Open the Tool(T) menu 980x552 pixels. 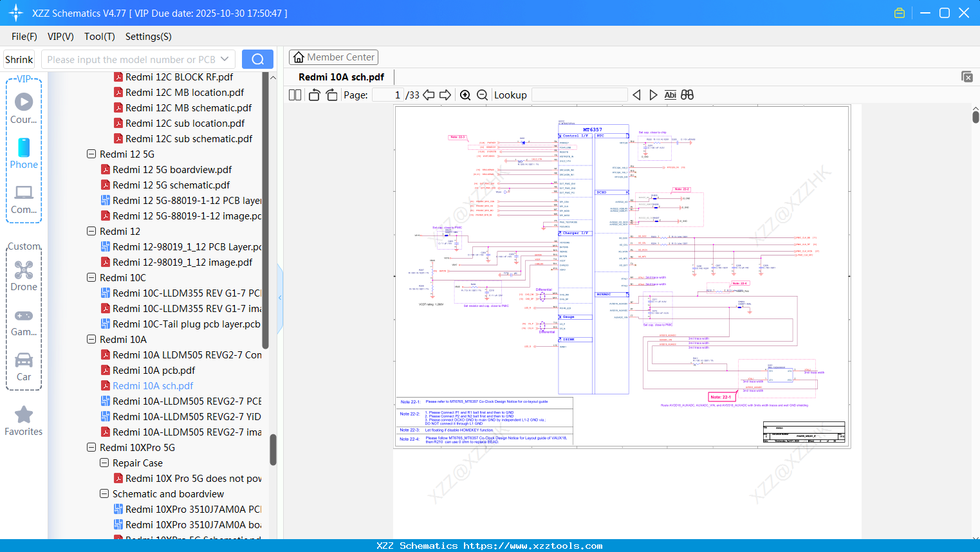[x=99, y=37]
